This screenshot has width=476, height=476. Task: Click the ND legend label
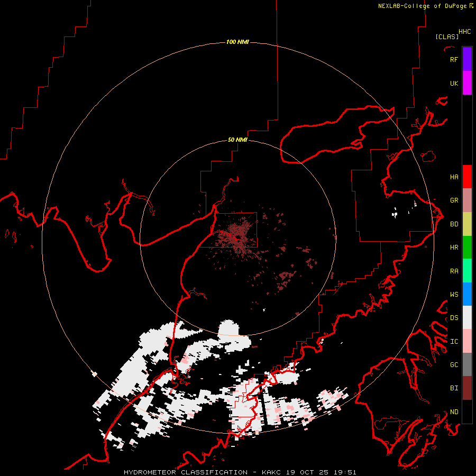coord(454,412)
